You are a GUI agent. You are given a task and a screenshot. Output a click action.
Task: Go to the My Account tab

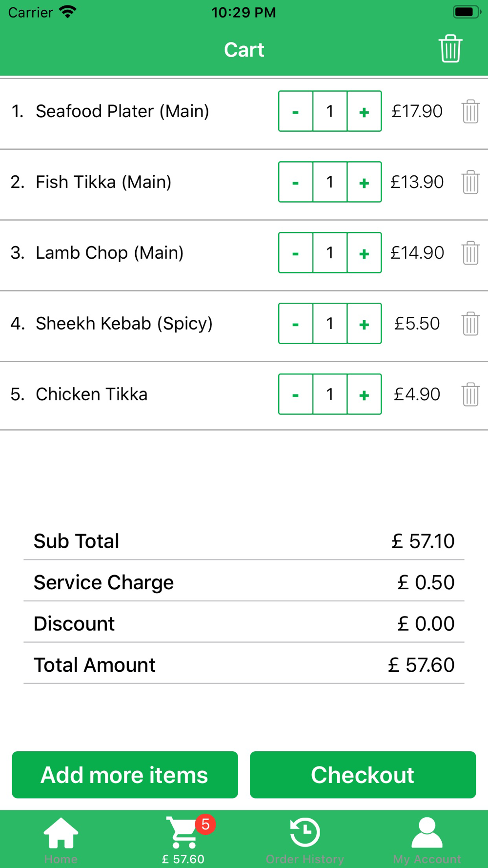[427, 839]
